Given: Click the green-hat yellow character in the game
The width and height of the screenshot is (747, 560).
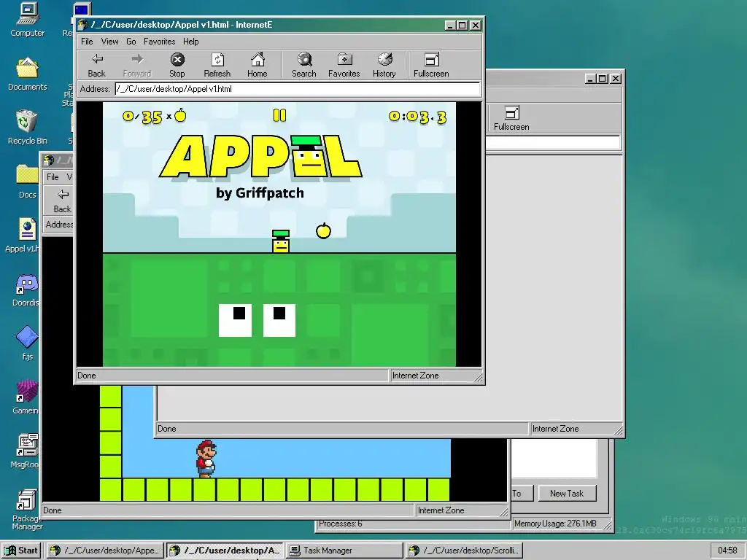Looking at the screenshot, I should tap(281, 241).
